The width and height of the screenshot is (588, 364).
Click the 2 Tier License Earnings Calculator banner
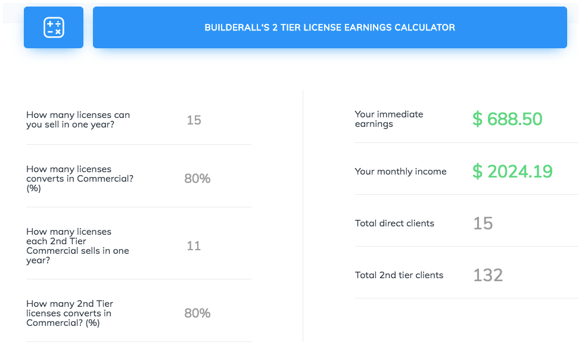[x=329, y=27]
